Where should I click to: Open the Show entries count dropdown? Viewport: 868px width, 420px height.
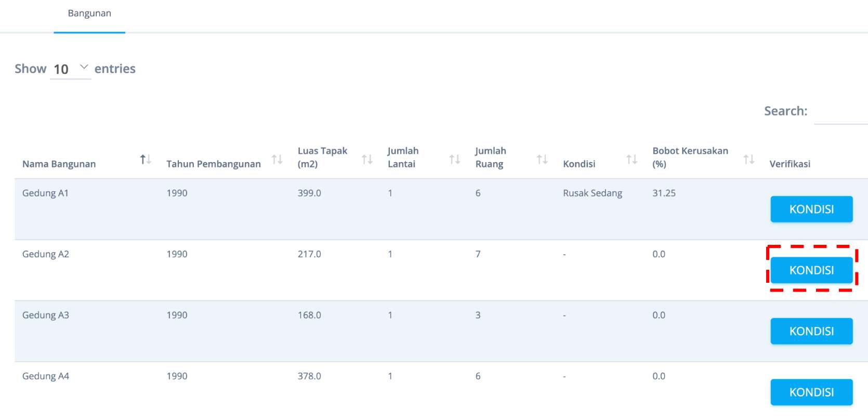pyautogui.click(x=71, y=69)
